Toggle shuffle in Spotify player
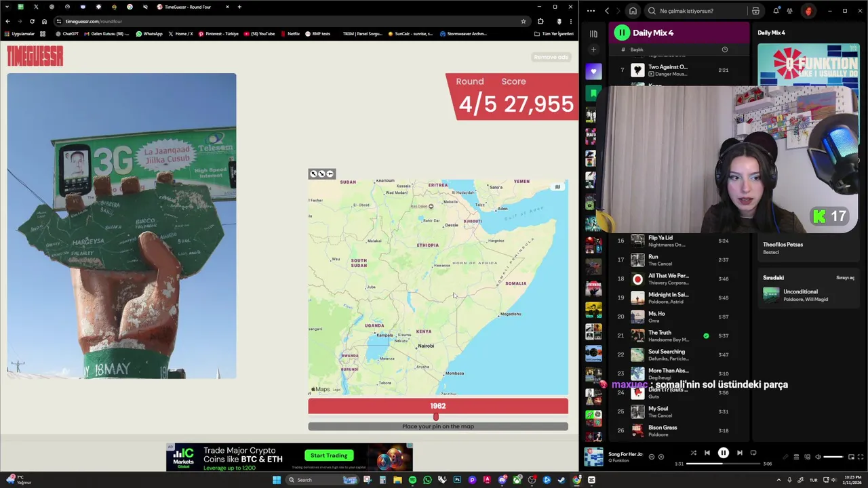The image size is (868, 488). point(693,453)
